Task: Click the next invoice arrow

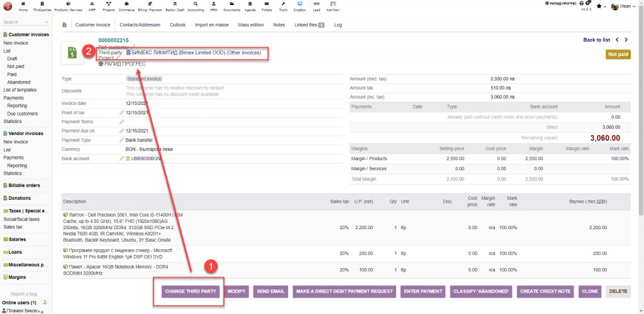Action: tap(625, 40)
